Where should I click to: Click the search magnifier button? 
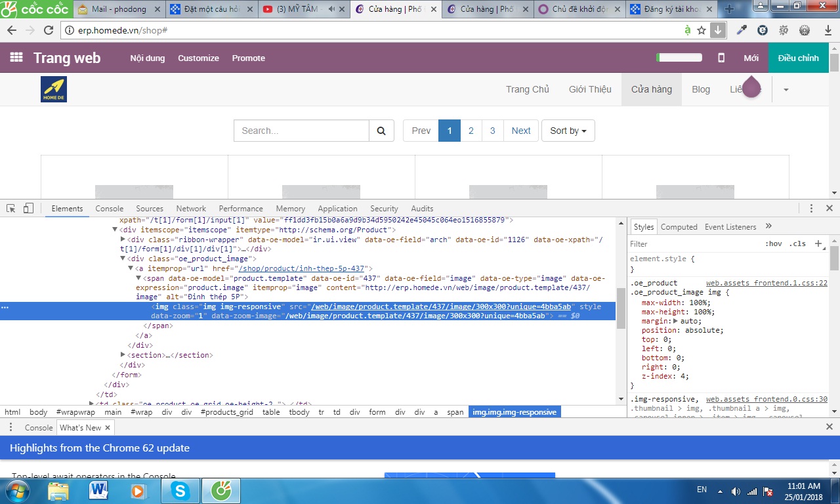381,131
